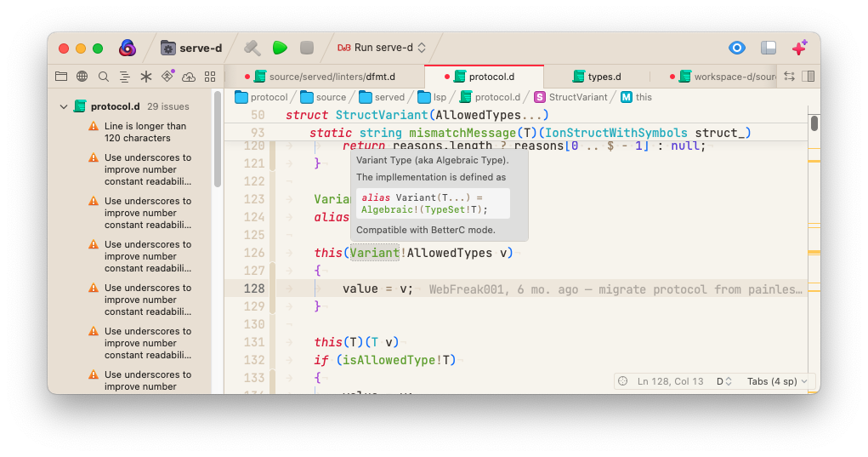Click the status bar circular indicator icon

(x=623, y=381)
